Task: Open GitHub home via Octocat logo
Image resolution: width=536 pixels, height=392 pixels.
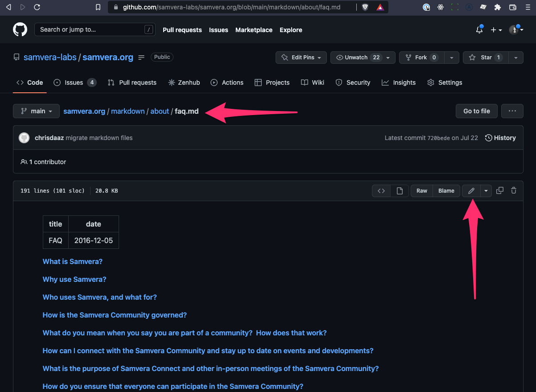Action: pos(20,30)
